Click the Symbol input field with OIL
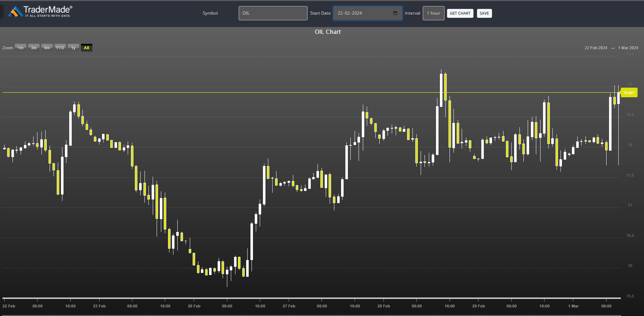The image size is (644, 316). coord(273,13)
